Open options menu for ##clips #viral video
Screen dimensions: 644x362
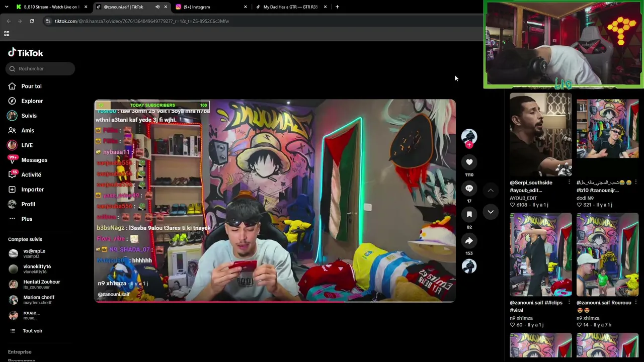569,303
